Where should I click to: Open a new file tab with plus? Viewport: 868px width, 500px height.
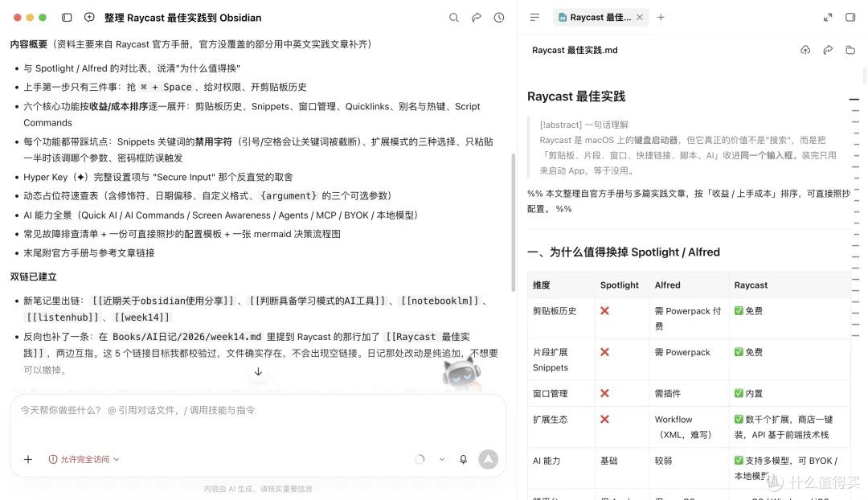pos(661,17)
